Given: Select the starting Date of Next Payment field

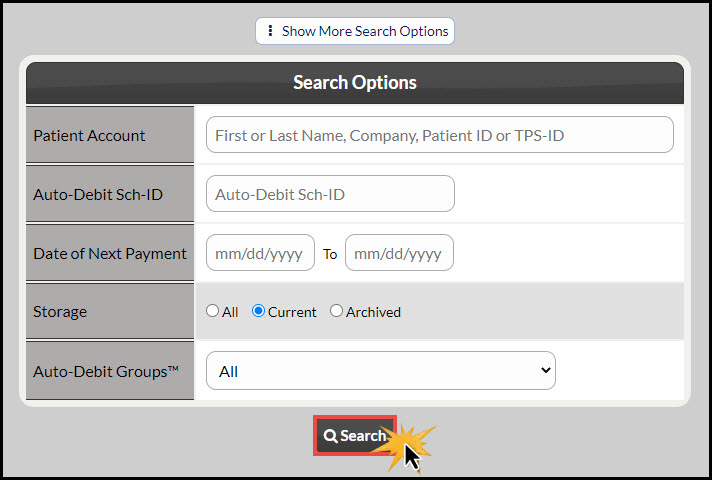Looking at the screenshot, I should [x=260, y=253].
